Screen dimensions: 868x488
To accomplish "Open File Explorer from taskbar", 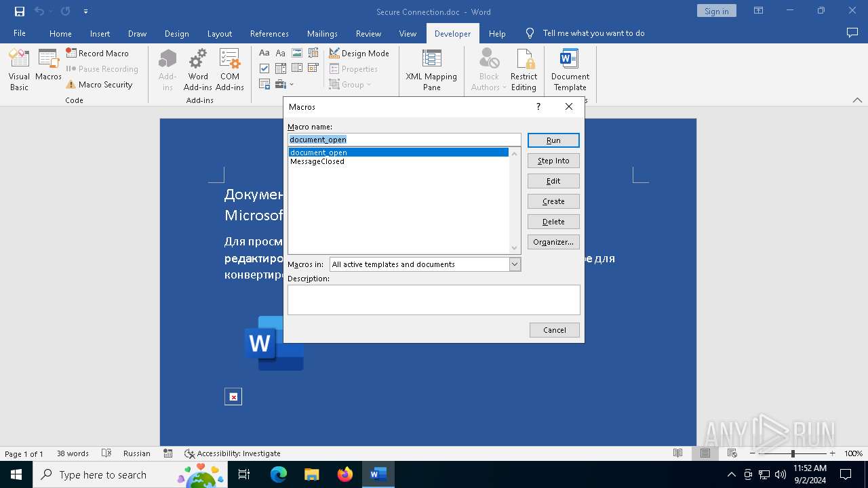I will 311,474.
